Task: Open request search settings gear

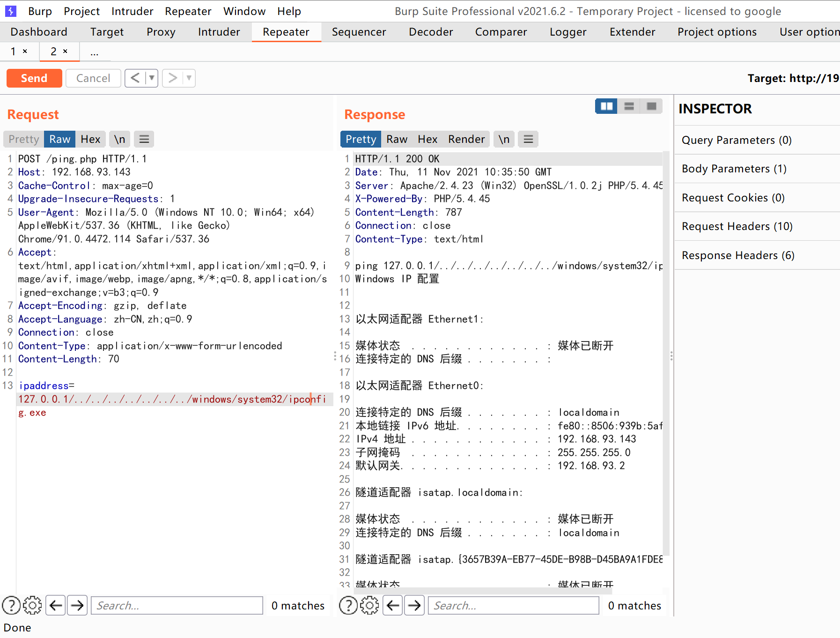Action: tap(32, 605)
